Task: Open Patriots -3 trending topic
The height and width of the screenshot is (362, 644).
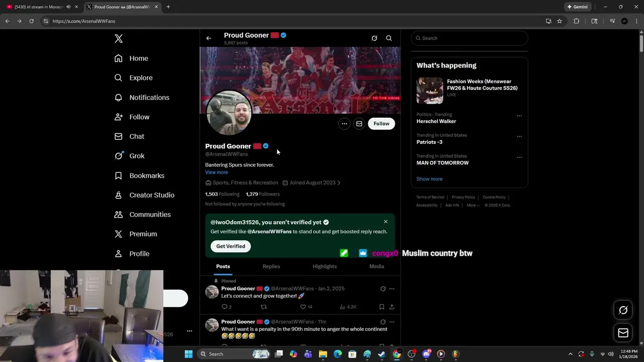Action: (430, 142)
